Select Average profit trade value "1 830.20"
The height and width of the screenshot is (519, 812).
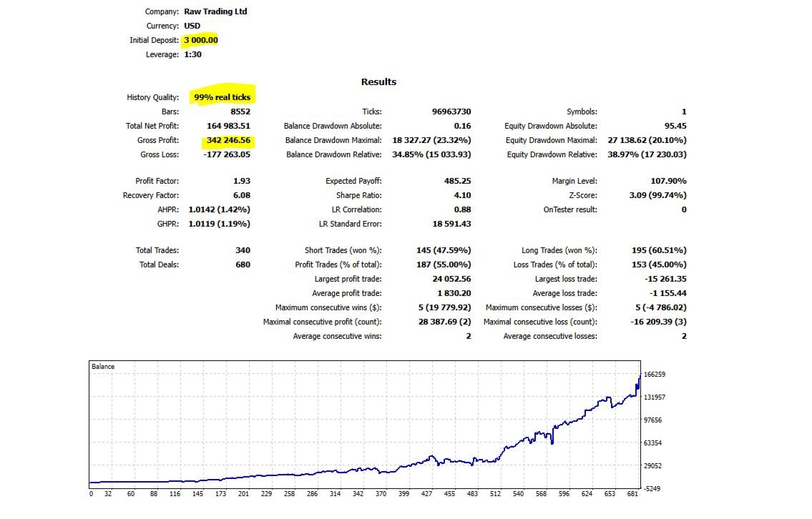click(x=454, y=293)
